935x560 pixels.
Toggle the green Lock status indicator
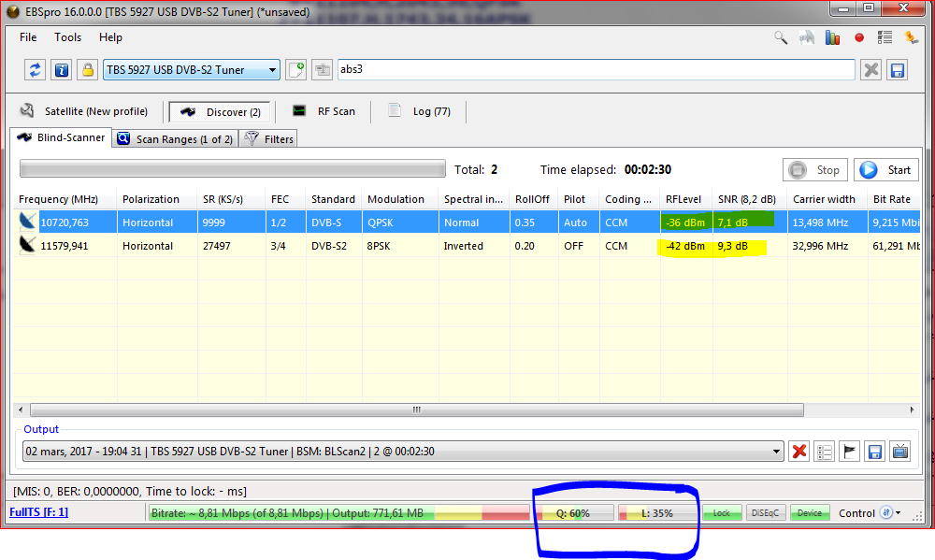pos(721,513)
